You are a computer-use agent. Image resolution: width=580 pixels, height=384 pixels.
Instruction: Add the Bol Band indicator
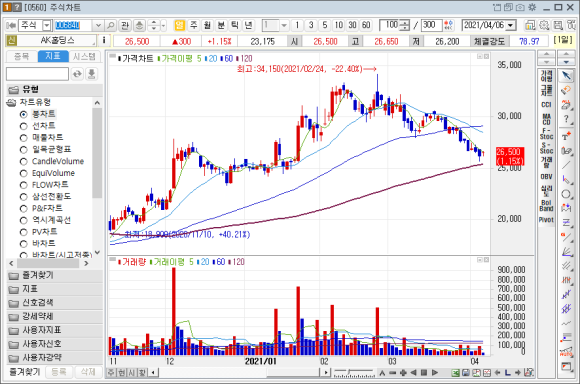click(546, 205)
